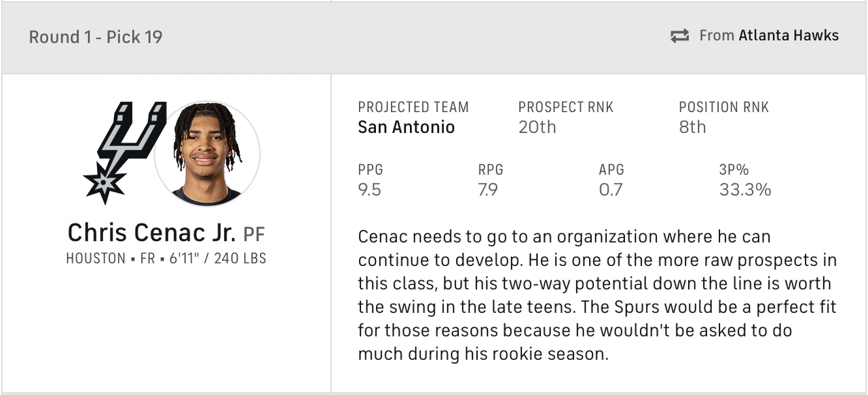This screenshot has height=395, width=868.
Task: Select the 20th prospect rank value
Action: (537, 127)
